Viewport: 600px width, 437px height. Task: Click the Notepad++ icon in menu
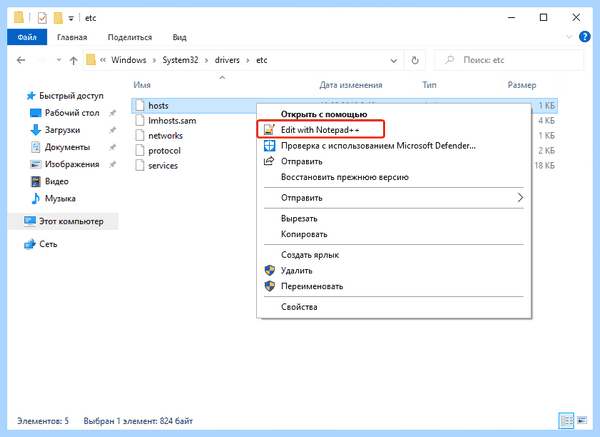(x=269, y=130)
